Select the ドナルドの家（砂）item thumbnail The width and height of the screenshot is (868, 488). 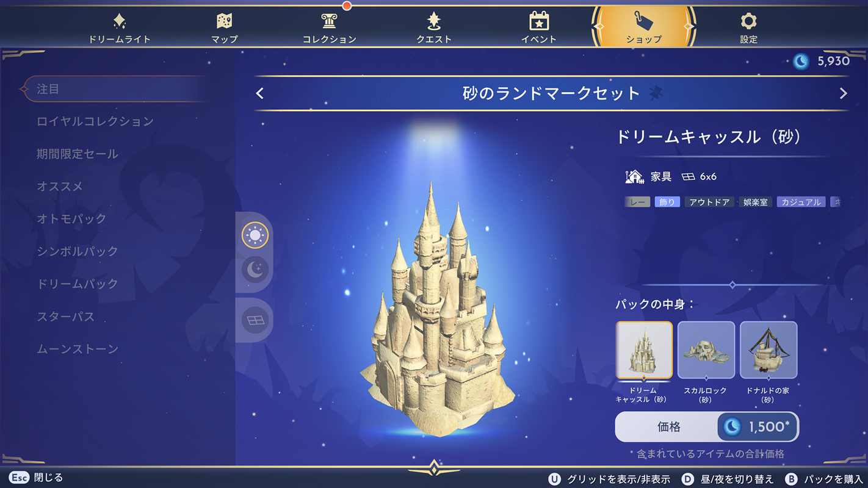769,350
